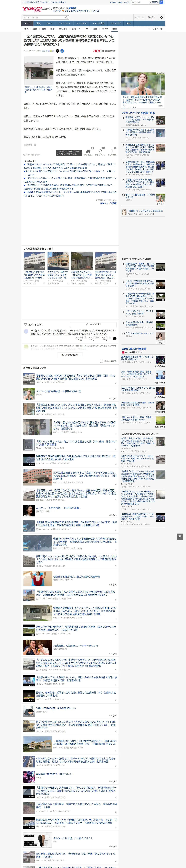Close the ABEMA ad with X icon

click(164, 73)
